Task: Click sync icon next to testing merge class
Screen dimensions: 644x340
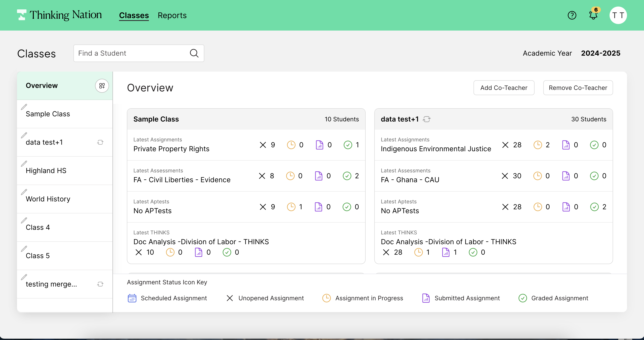Action: point(100,284)
